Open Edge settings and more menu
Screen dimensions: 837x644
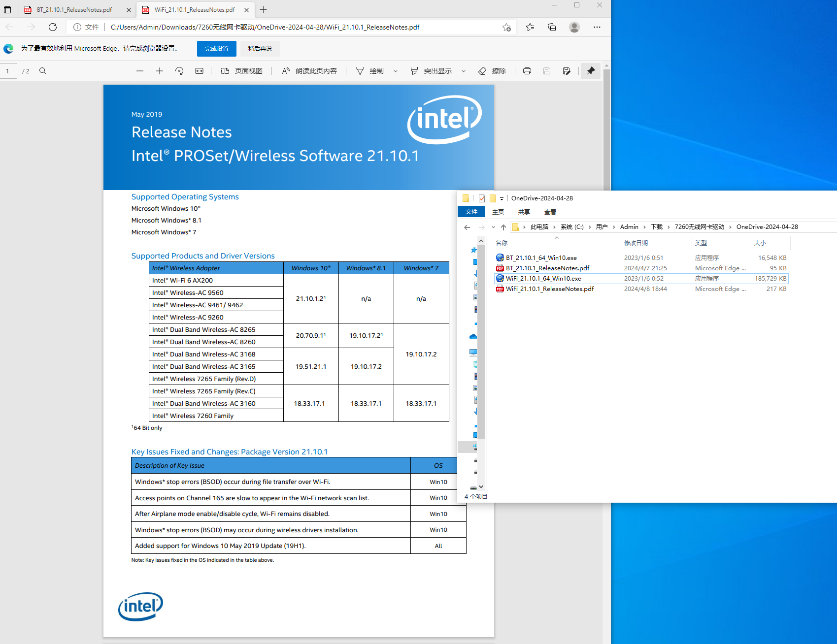597,27
